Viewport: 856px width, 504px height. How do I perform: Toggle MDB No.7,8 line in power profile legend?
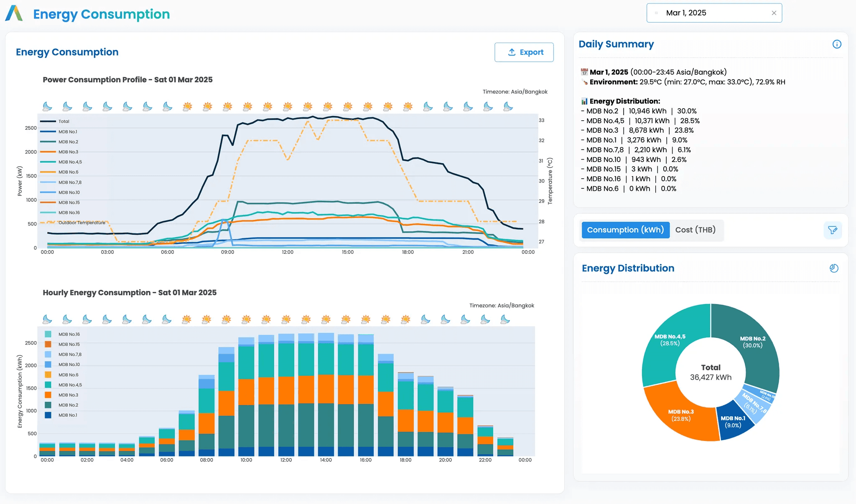(61, 182)
